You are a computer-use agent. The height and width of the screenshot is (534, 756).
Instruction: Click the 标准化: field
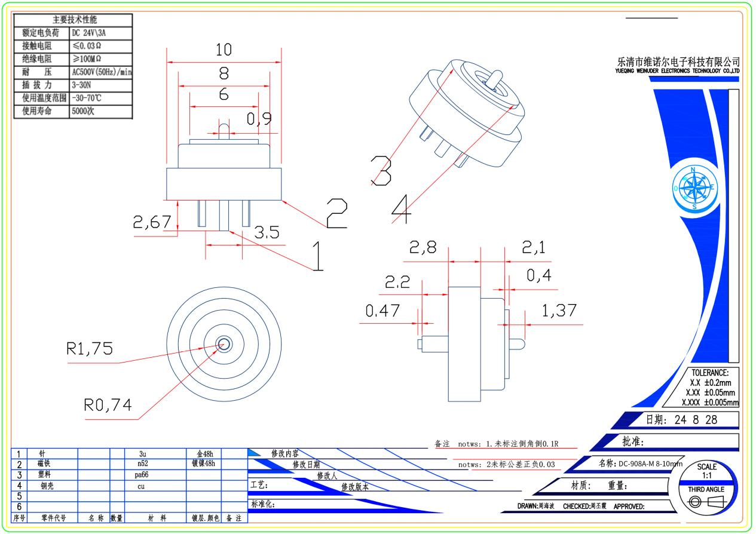pyautogui.click(x=263, y=504)
